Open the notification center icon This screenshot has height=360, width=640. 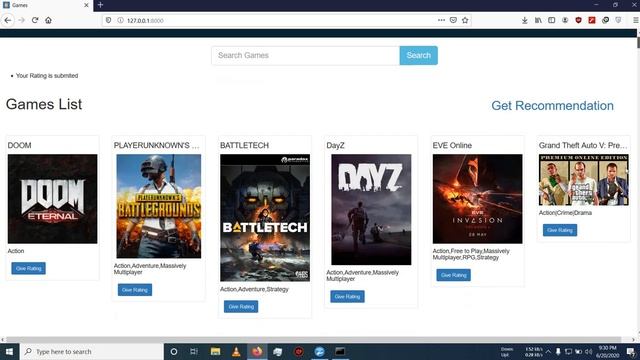(x=631, y=352)
